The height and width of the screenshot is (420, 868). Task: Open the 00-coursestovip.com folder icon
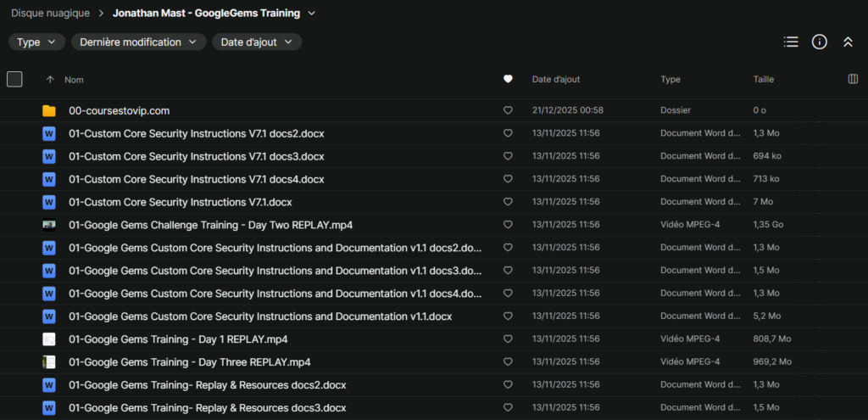point(49,110)
